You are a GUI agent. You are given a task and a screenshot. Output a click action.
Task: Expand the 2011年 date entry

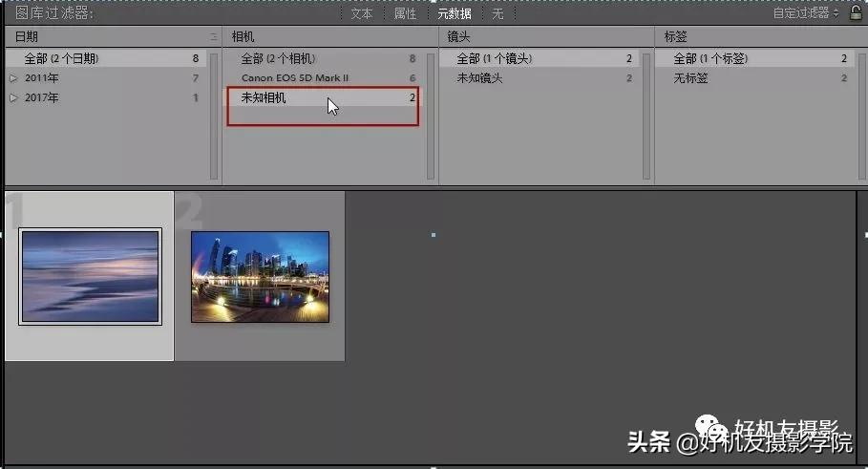pyautogui.click(x=13, y=78)
